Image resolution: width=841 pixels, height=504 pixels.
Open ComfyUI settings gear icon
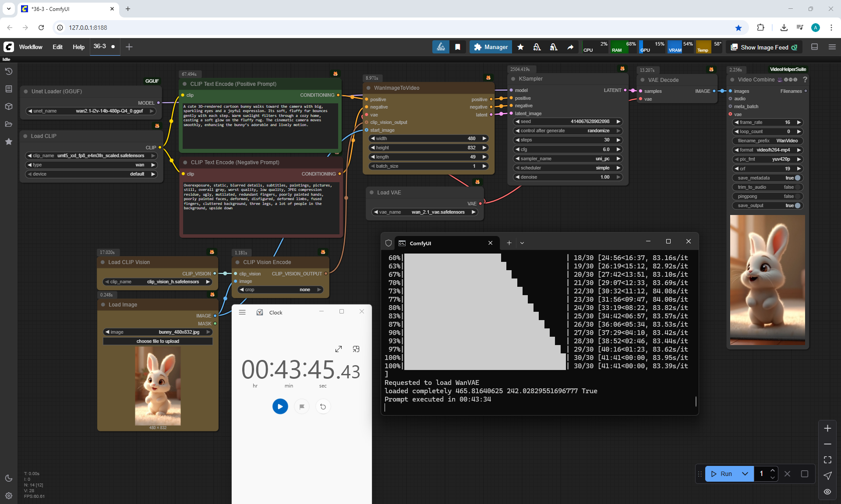pos(9,496)
